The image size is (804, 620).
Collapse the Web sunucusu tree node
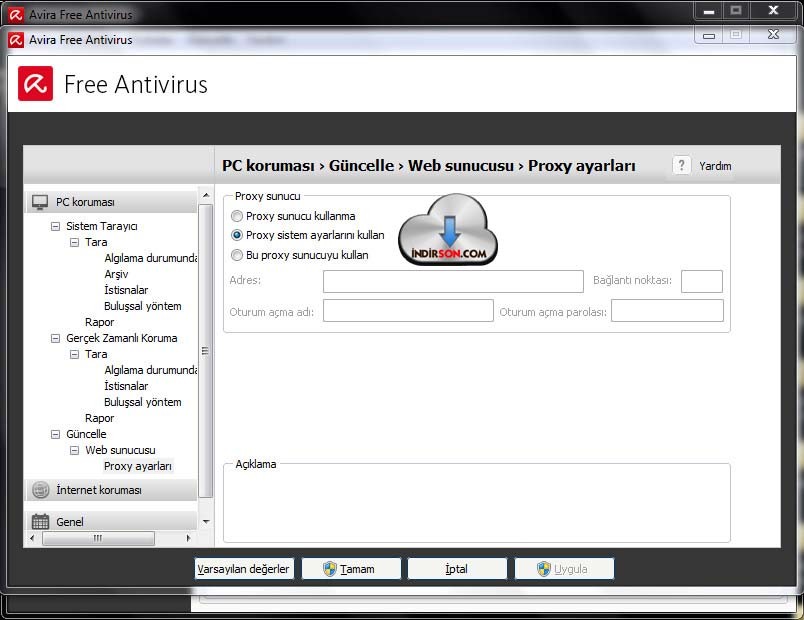point(74,450)
